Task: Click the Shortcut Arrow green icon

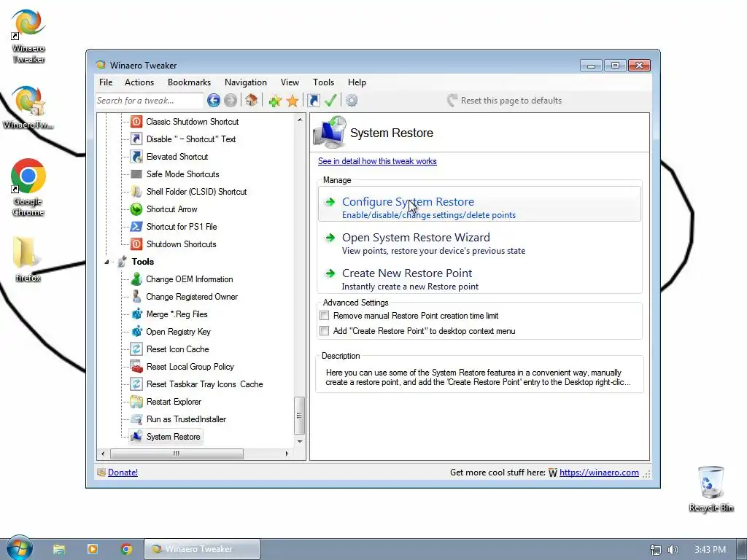Action: (136, 209)
